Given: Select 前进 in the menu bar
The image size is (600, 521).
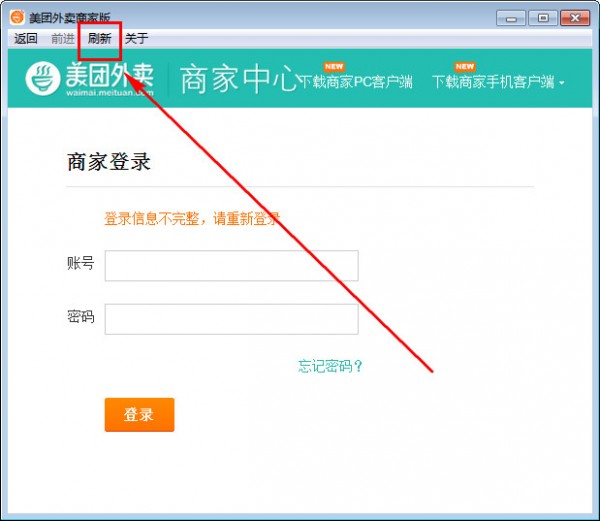Looking at the screenshot, I should [x=62, y=39].
